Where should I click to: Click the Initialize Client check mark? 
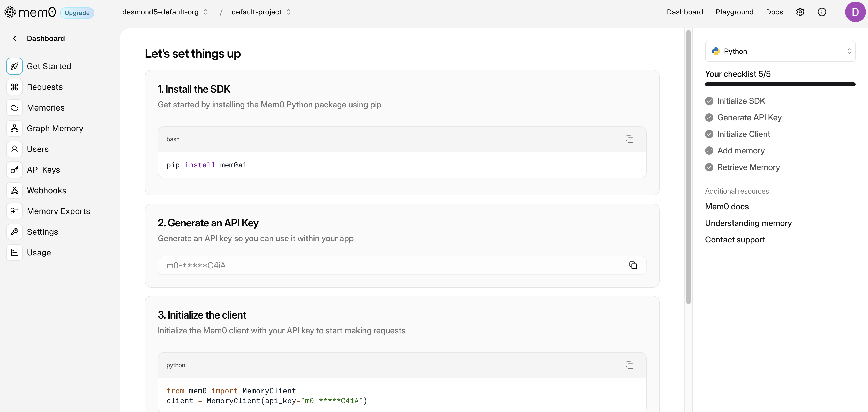click(x=709, y=134)
